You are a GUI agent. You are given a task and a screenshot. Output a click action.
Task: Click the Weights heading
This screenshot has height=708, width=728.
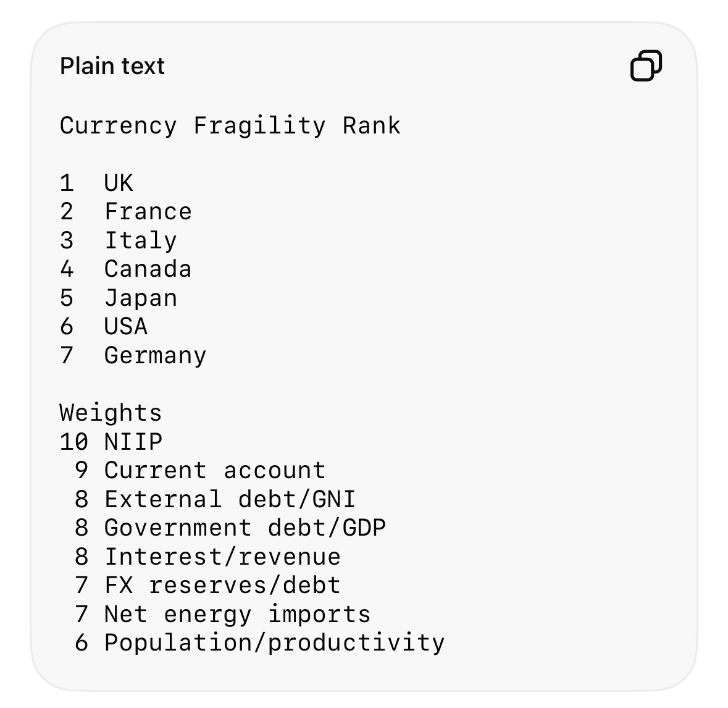click(111, 413)
